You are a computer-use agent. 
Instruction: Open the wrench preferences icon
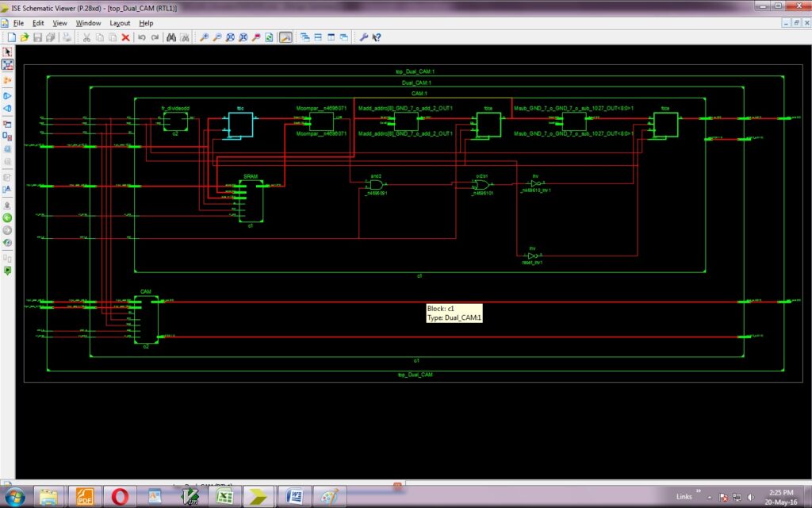coord(362,37)
